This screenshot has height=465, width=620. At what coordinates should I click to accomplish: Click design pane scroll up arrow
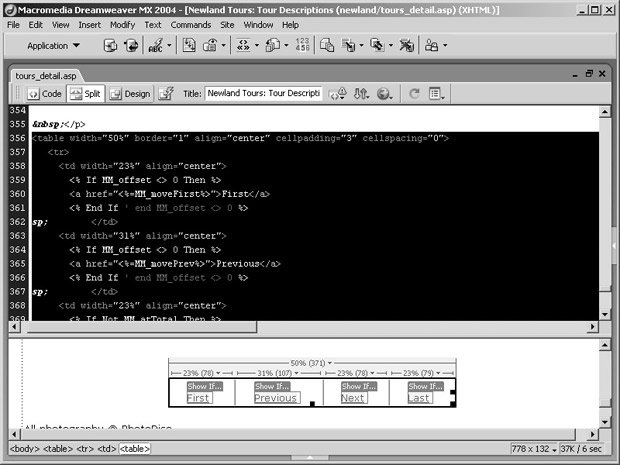(605, 345)
